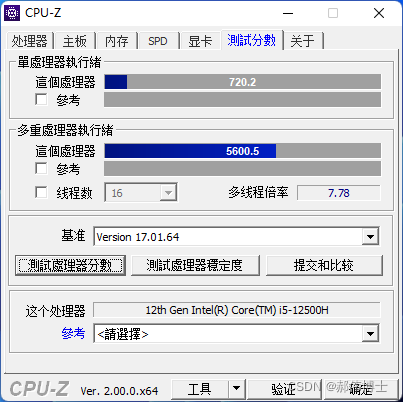Switch to the 处理器 tab
This screenshot has height=402, width=403.
pos(29,41)
